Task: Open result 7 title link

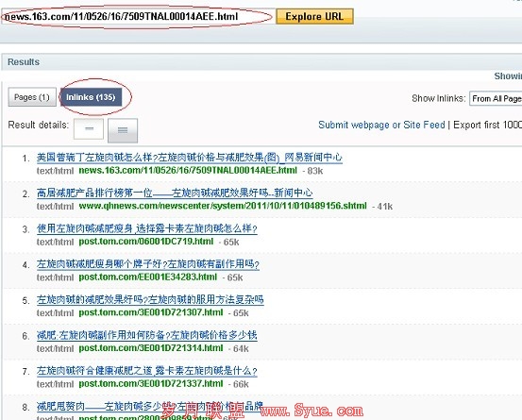Action: 147,371
